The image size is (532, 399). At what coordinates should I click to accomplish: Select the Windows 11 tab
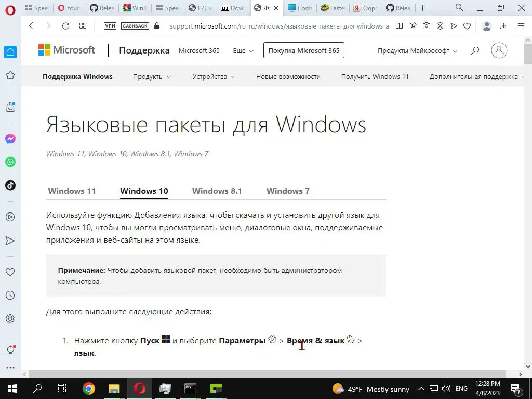pyautogui.click(x=72, y=191)
